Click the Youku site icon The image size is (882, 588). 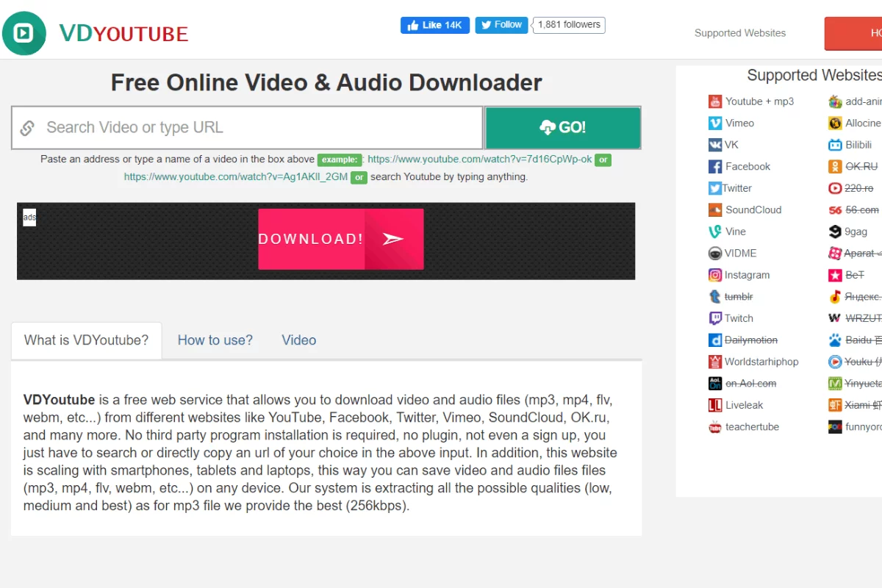(x=835, y=362)
